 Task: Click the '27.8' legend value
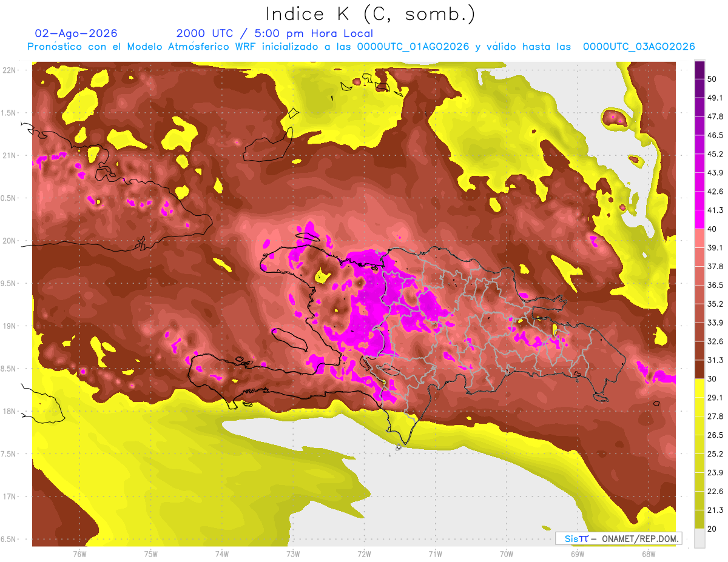tap(716, 416)
